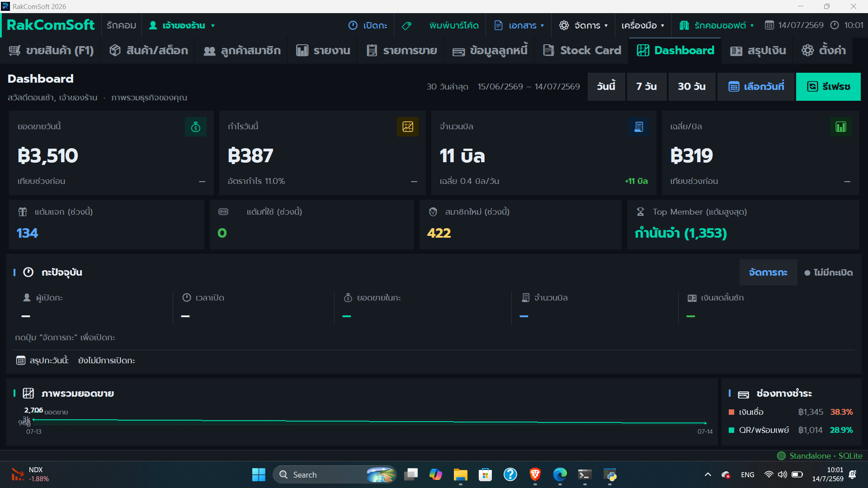Click the bar chart icon on เฉลี่ย/บิล card
The width and height of the screenshot is (868, 488).
pos(841,127)
